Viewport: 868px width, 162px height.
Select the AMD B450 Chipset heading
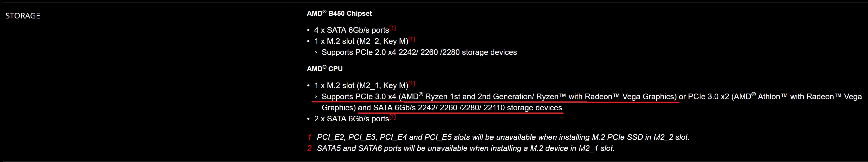point(339,14)
